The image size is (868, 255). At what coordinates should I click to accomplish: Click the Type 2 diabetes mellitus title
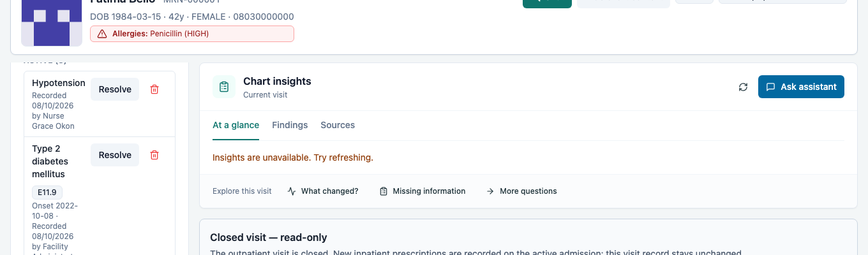point(50,161)
